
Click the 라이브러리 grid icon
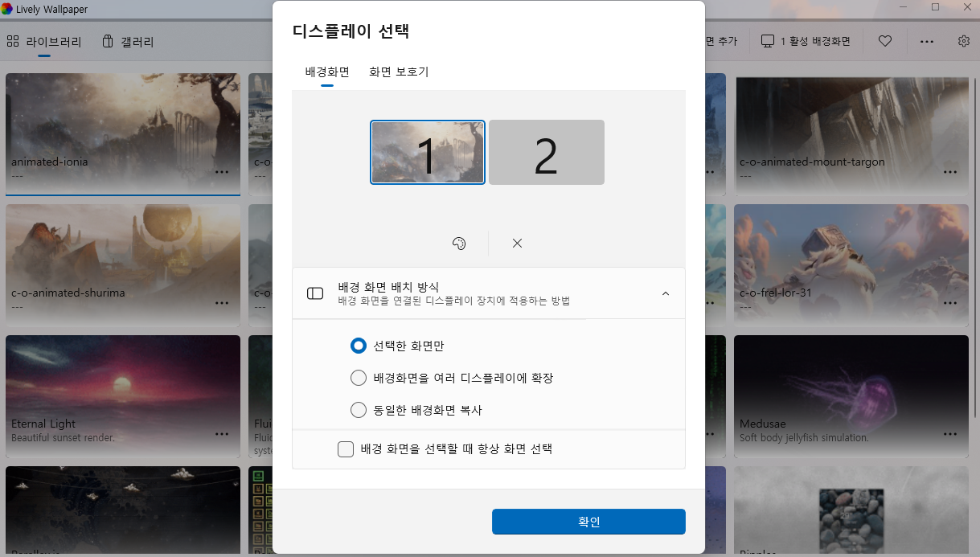[13, 40]
